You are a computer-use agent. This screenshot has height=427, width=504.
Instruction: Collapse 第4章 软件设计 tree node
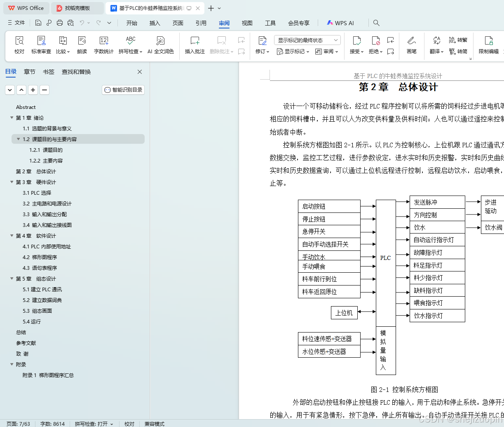pos(12,236)
